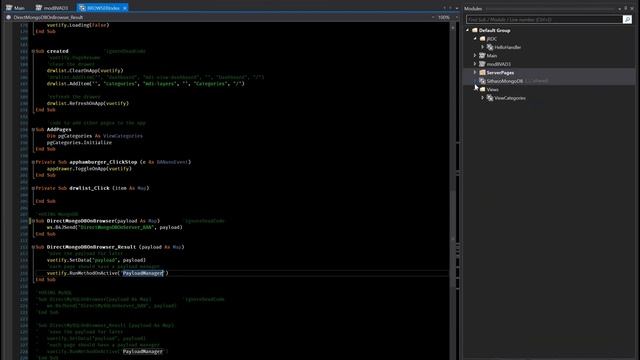Select the Views folder icon
The width and height of the screenshot is (640, 360).
click(482, 89)
